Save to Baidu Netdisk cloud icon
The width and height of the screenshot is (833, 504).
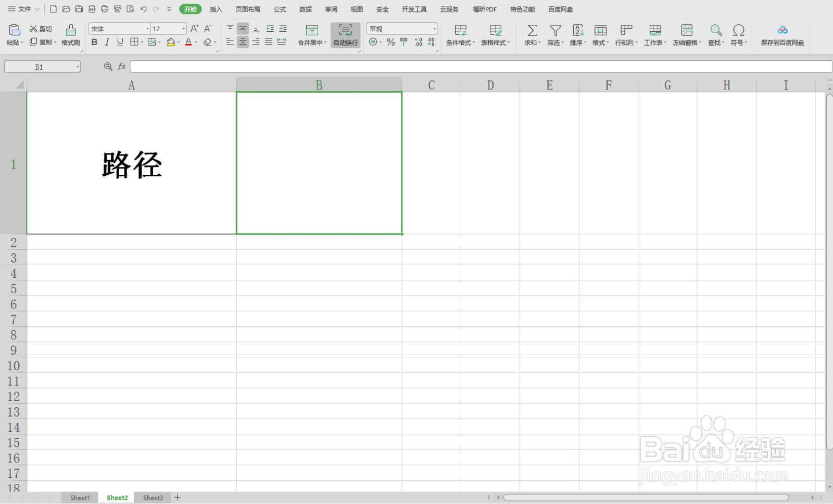(782, 35)
